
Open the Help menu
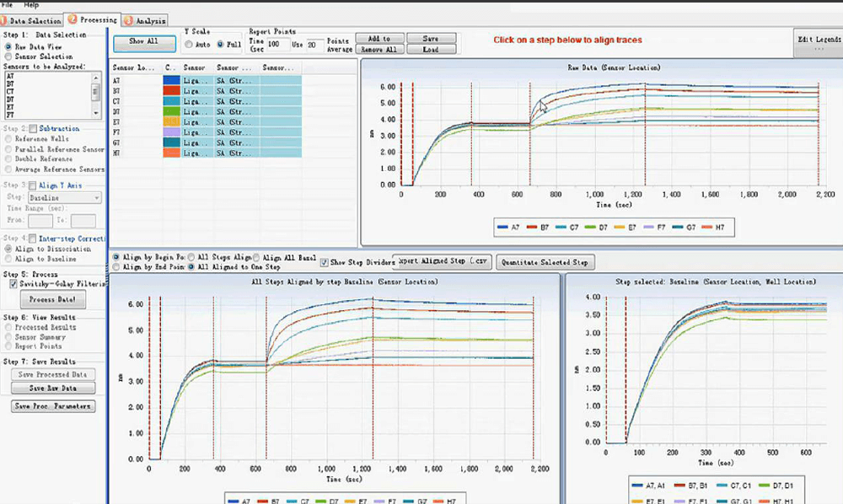pos(31,4)
